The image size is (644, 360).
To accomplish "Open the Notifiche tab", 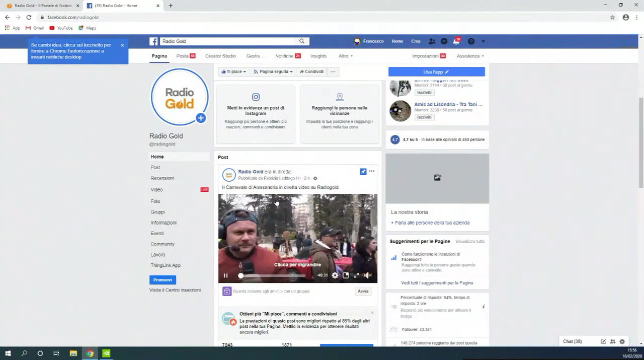I will click(x=288, y=56).
